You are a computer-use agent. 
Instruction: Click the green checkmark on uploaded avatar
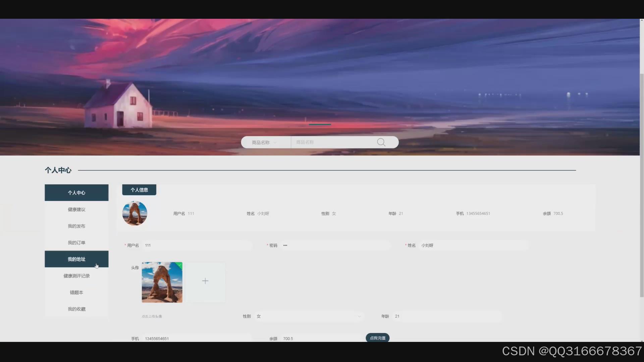(180, 265)
